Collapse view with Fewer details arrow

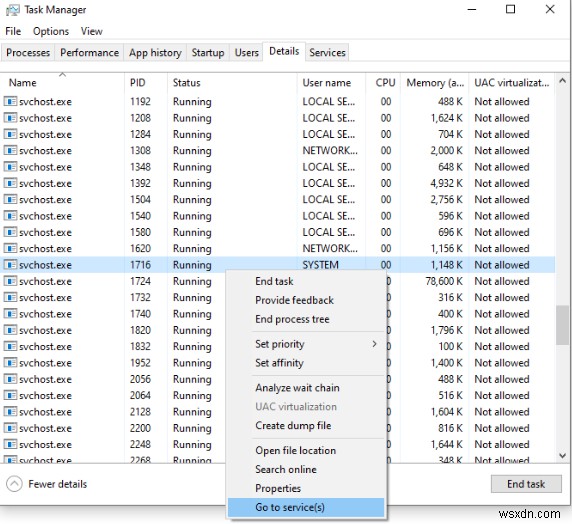pyautogui.click(x=14, y=484)
